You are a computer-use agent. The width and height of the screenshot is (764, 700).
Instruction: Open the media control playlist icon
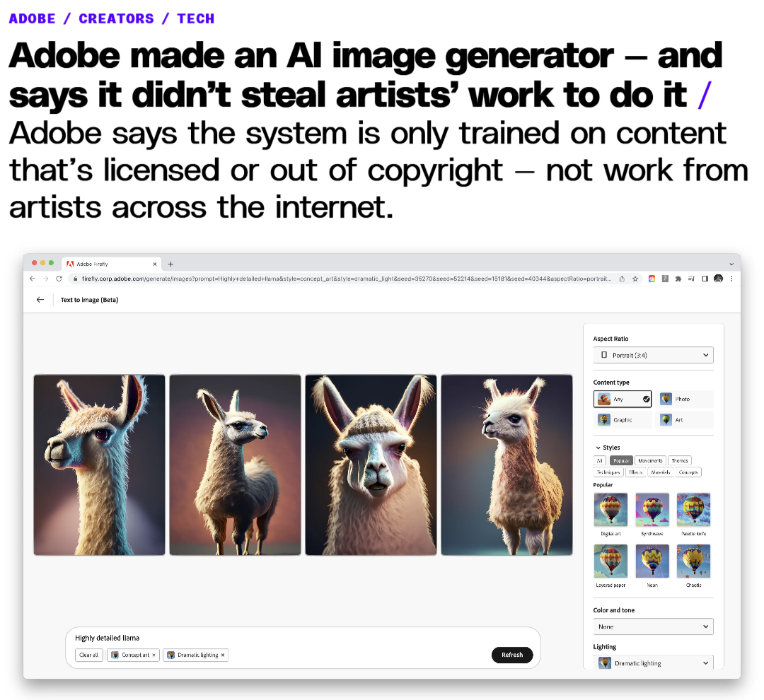691,279
